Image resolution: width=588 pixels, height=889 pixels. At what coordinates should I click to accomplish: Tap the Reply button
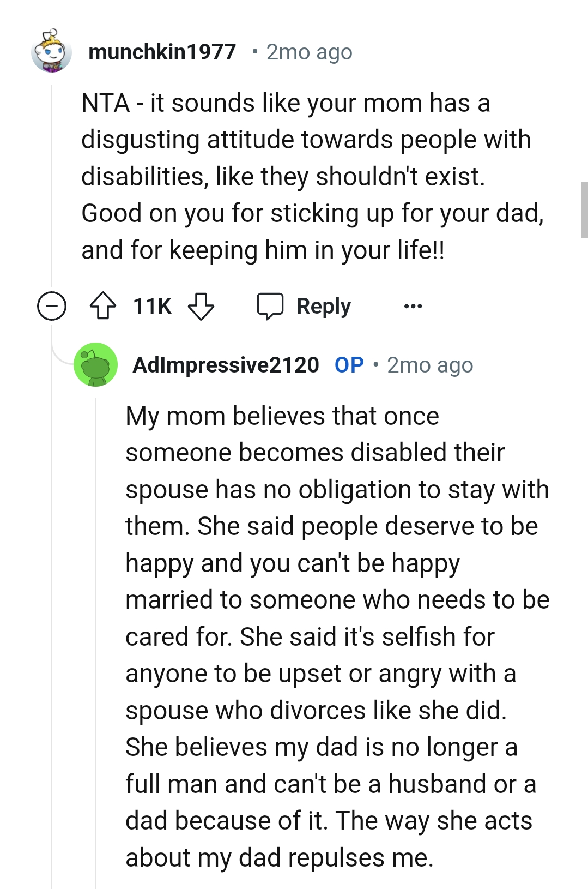pyautogui.click(x=324, y=305)
